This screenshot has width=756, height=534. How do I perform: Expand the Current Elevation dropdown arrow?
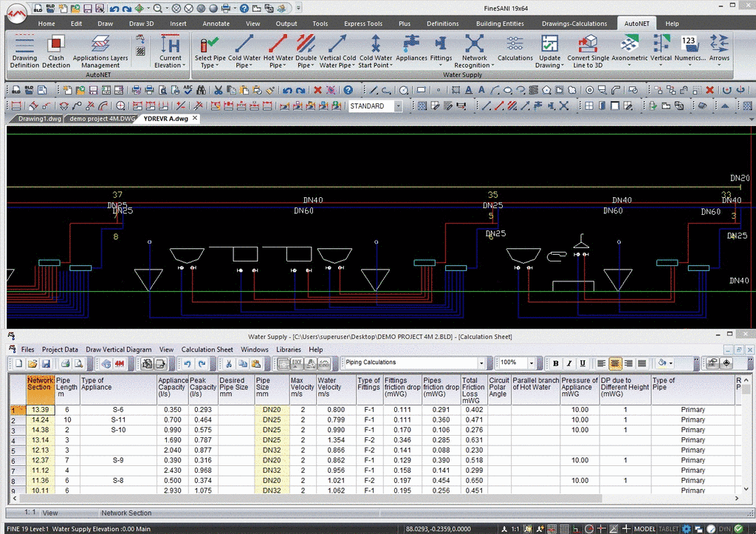[x=184, y=66]
